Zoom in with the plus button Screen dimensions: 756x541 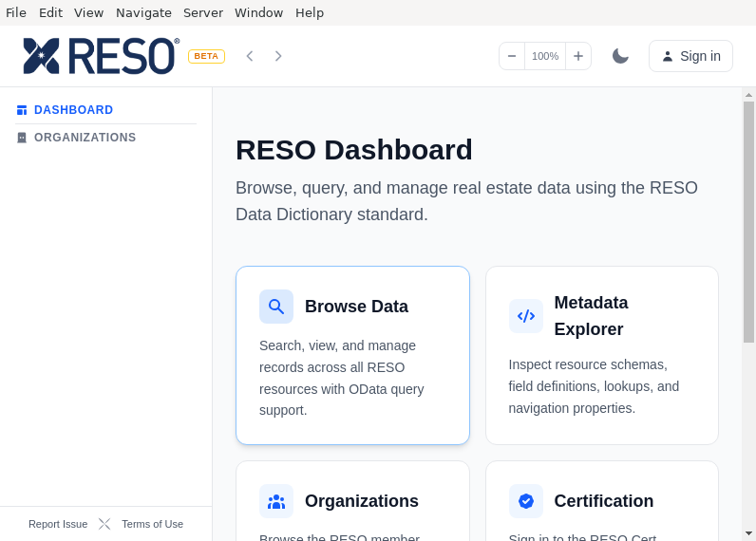578,56
